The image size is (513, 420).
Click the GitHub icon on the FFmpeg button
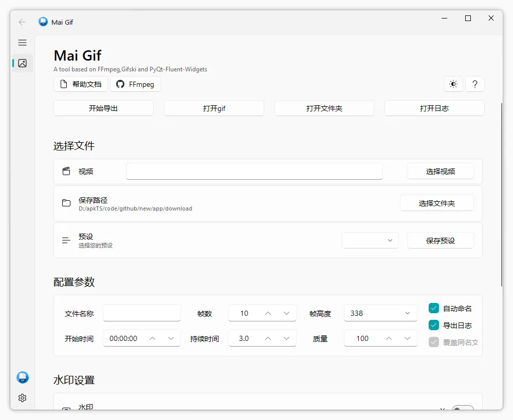click(x=119, y=84)
